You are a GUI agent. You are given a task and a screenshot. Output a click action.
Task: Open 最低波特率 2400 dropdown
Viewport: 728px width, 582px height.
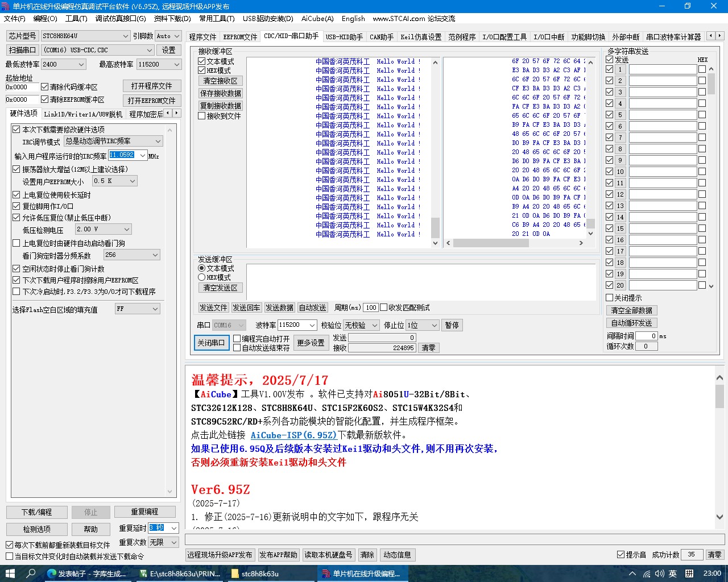(63, 64)
